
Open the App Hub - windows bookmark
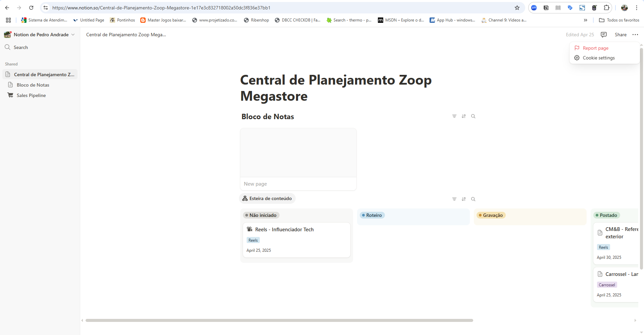(452, 20)
